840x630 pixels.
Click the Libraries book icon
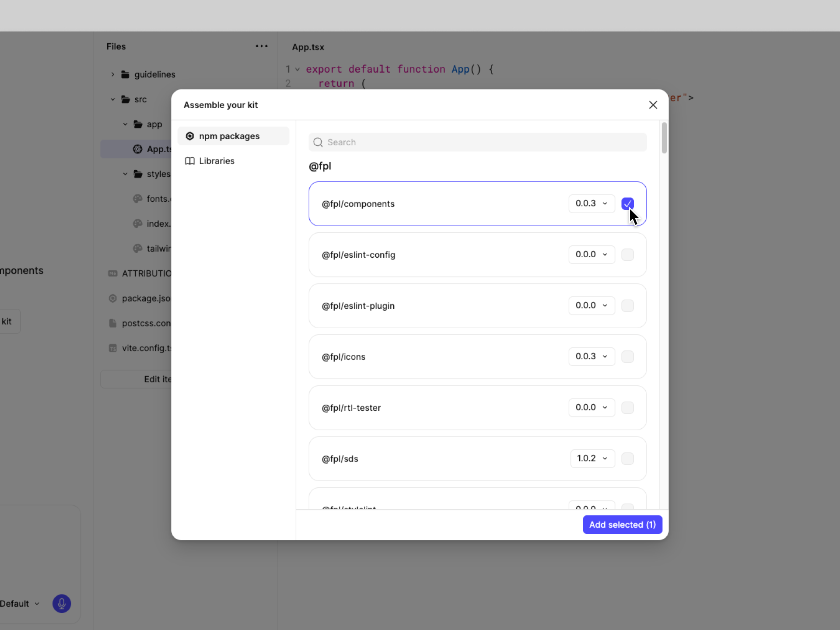190,161
